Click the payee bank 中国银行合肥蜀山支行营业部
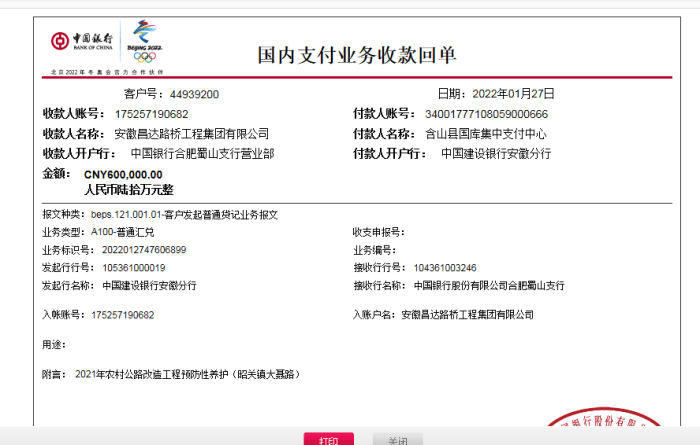 [201, 154]
